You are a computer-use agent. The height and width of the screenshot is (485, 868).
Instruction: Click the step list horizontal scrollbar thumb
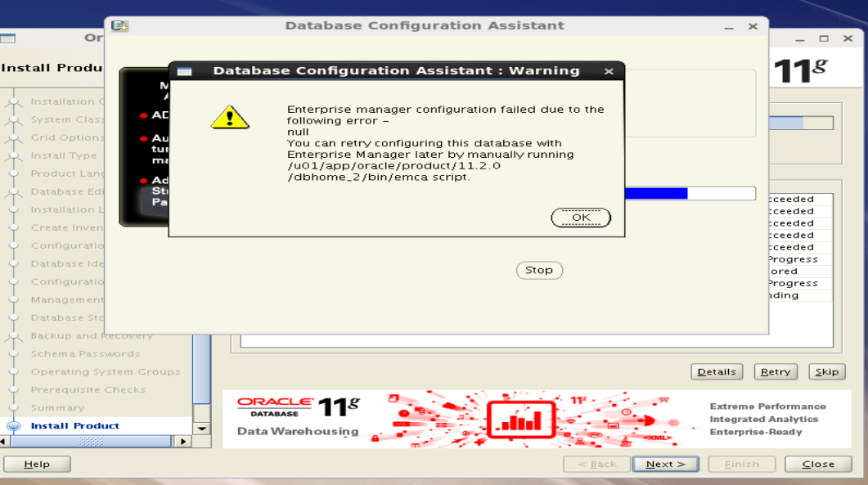91,442
